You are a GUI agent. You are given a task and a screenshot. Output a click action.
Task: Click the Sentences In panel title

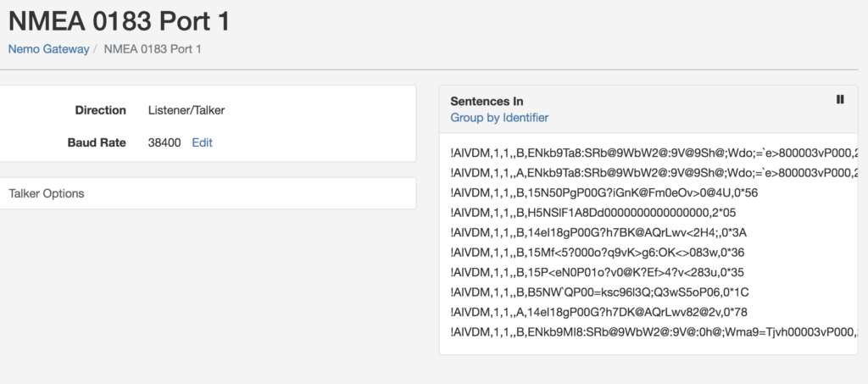point(487,101)
